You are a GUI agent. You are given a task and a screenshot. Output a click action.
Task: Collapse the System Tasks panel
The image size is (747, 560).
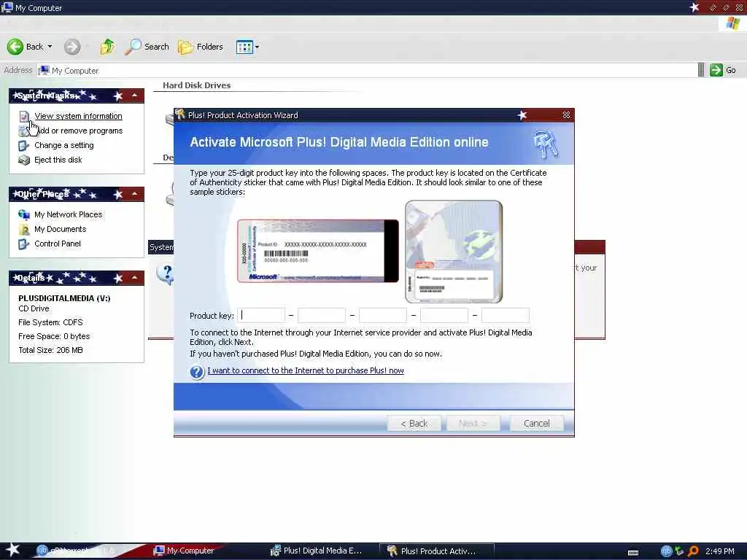134,96
